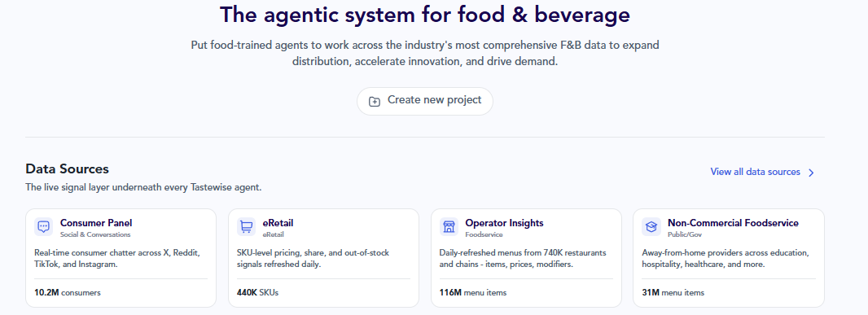This screenshot has height=315, width=868.
Task: Click the eRetail shopping cart icon
Action: click(x=247, y=226)
